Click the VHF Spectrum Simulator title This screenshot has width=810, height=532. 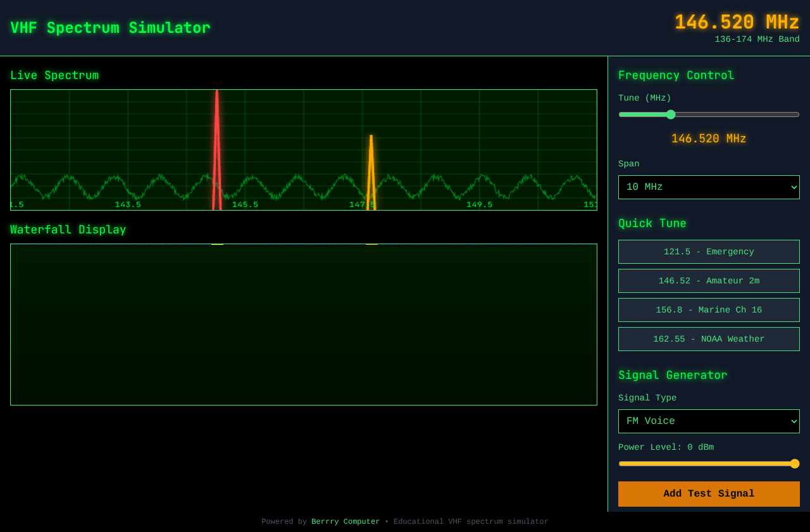[110, 28]
